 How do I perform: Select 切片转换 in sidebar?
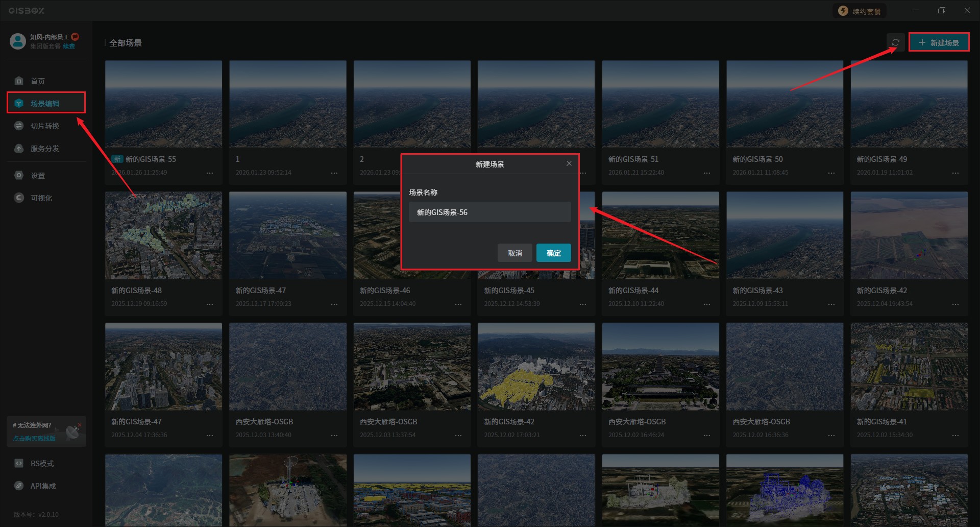pyautogui.click(x=44, y=126)
